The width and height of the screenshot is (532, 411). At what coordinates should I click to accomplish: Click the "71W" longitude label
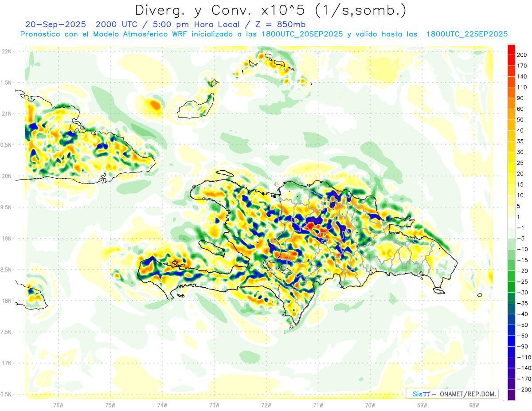(x=318, y=405)
